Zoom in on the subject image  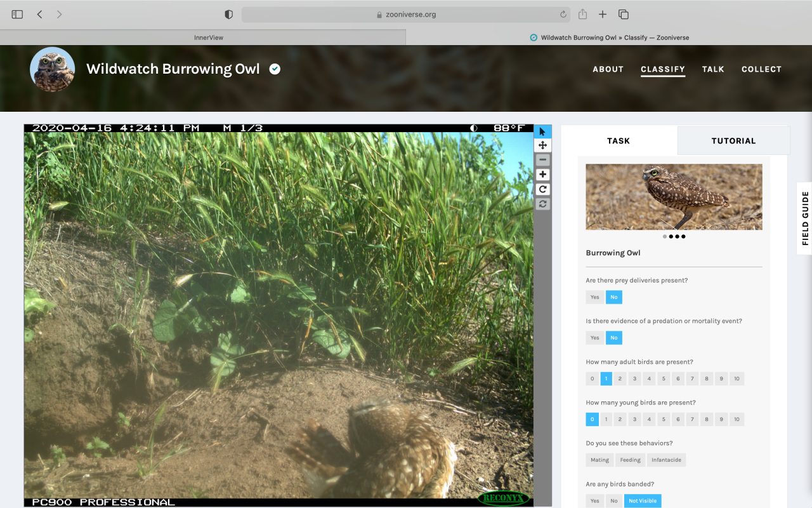pos(542,175)
